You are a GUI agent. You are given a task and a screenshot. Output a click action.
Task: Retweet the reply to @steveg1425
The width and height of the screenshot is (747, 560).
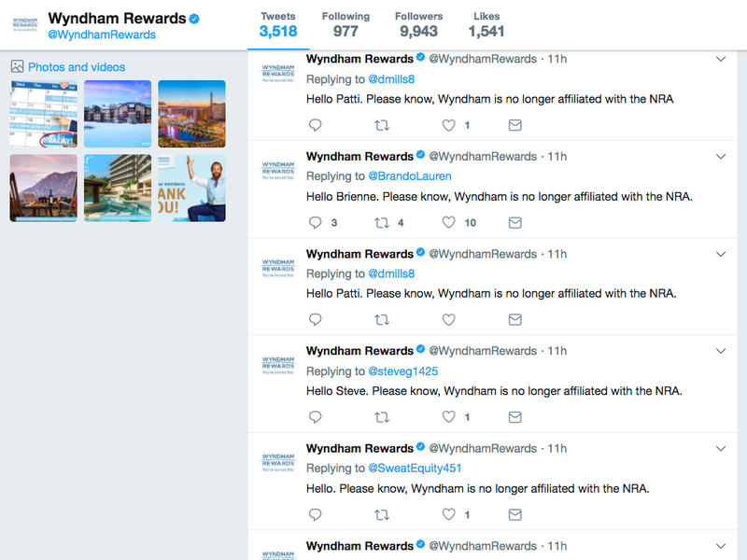pyautogui.click(x=382, y=417)
